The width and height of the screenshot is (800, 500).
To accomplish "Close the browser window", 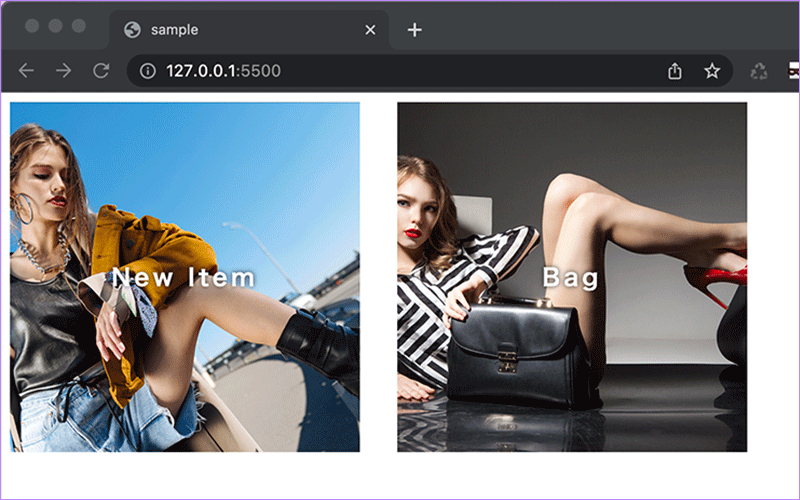I will 33,26.
